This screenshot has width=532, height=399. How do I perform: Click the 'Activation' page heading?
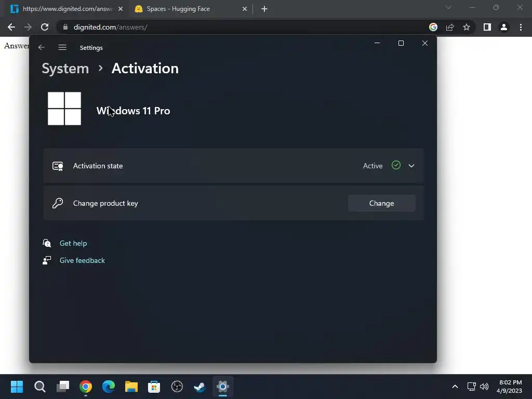click(145, 69)
